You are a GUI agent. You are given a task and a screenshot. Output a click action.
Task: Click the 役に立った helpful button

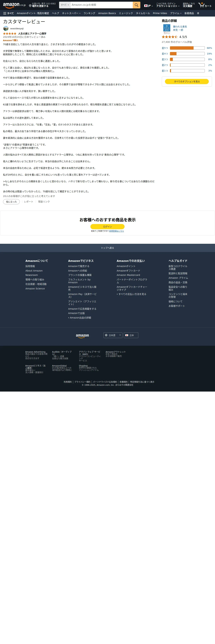12,202
